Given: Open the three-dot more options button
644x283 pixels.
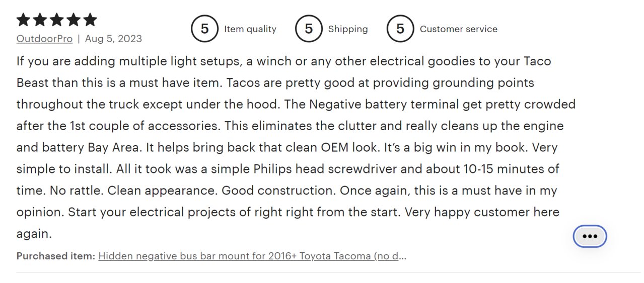Looking at the screenshot, I should click(x=590, y=236).
